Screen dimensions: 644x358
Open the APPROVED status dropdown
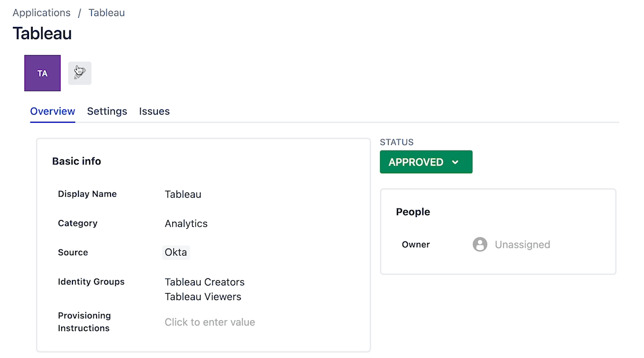(x=426, y=162)
